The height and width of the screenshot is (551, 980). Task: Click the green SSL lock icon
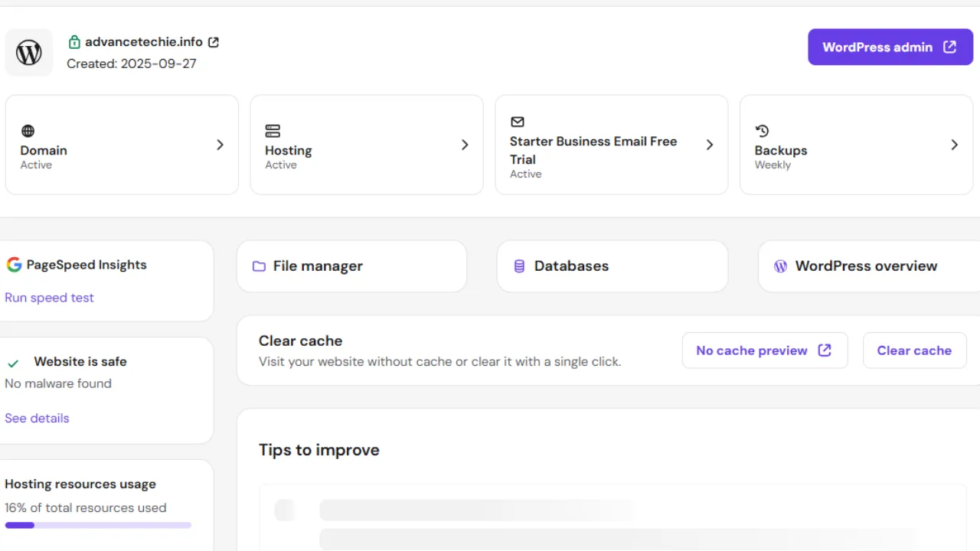(74, 42)
